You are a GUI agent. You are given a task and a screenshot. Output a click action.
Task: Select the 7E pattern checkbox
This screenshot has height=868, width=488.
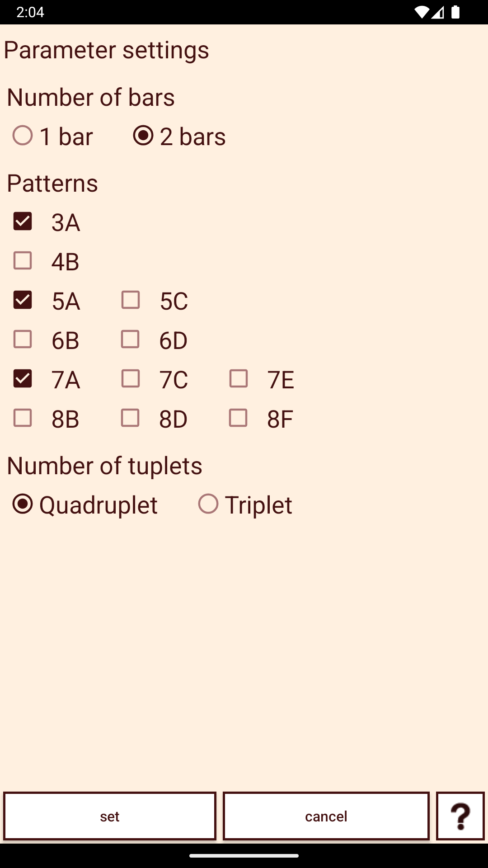(x=239, y=379)
